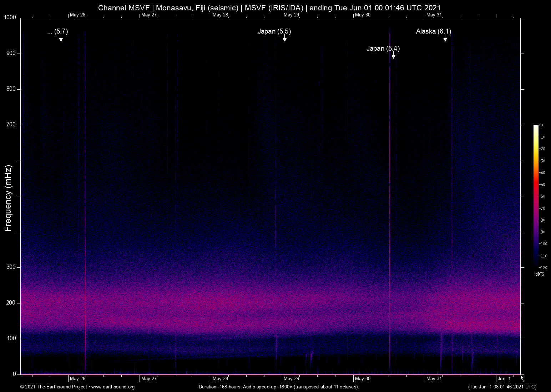Viewport: 551px width, 392px height.
Task: Click the 200 tick on the frequency axis
Action: pyautogui.click(x=11, y=303)
